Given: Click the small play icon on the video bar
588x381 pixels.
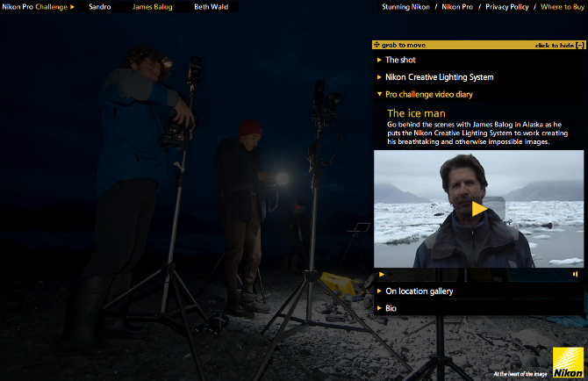Looking at the screenshot, I should pos(382,274).
